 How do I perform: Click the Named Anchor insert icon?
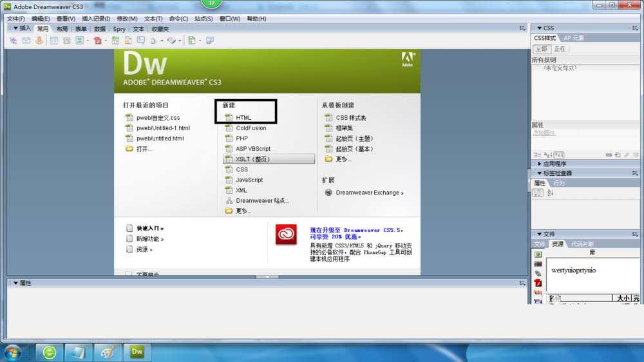coord(39,41)
